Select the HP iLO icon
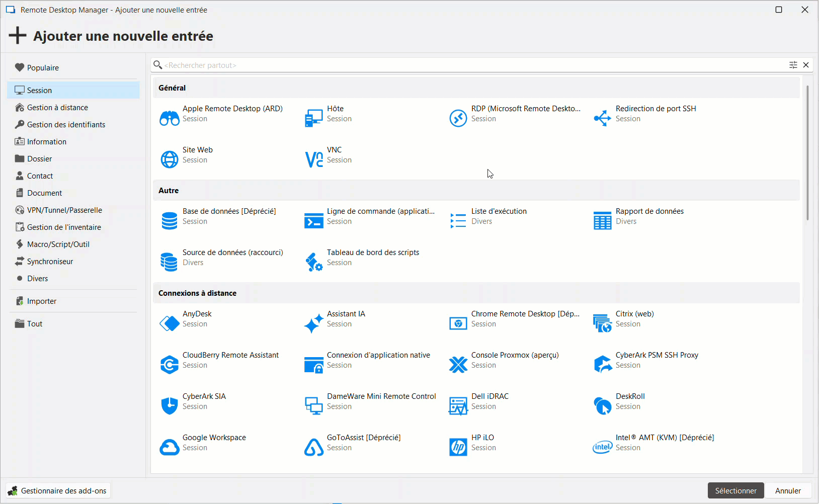This screenshot has width=819, height=504. (458, 447)
